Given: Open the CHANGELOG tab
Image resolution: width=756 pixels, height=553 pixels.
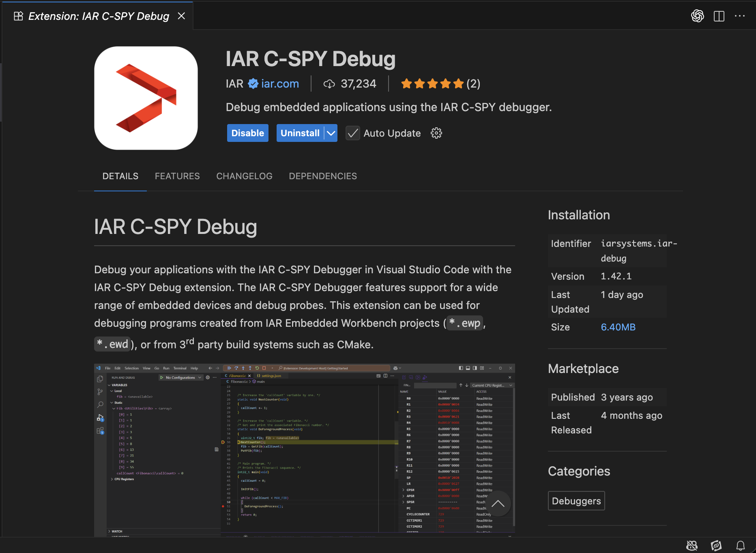Looking at the screenshot, I should 244,176.
